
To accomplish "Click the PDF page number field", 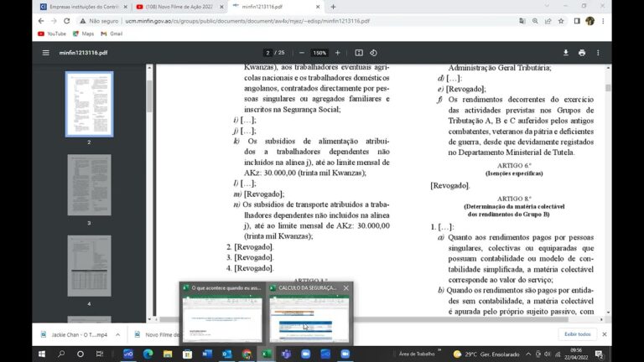I will [x=267, y=53].
